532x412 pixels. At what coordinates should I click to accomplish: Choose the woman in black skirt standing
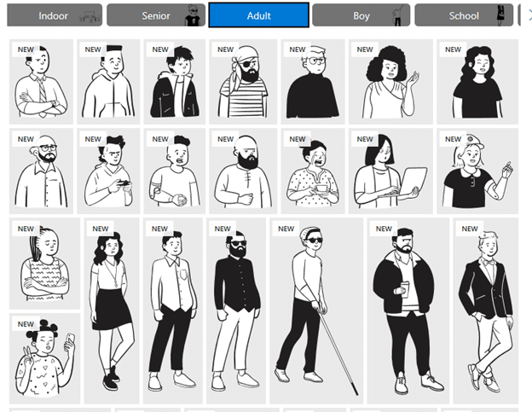pyautogui.click(x=112, y=310)
